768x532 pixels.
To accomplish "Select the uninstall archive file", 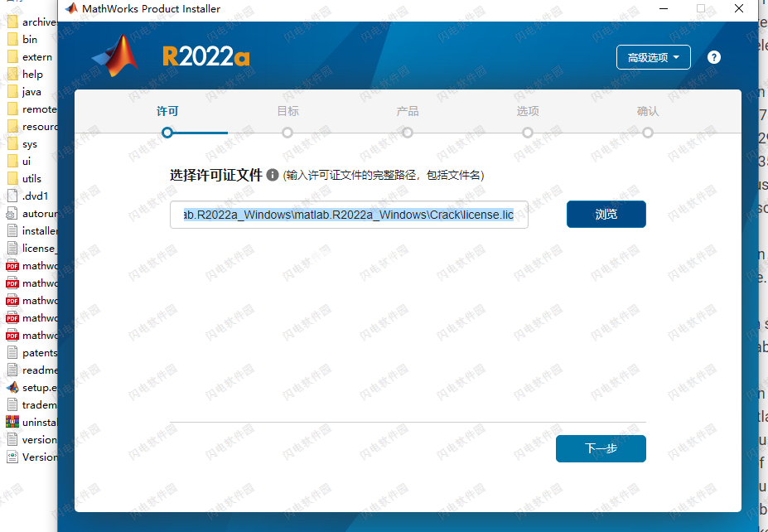I will [x=31, y=423].
